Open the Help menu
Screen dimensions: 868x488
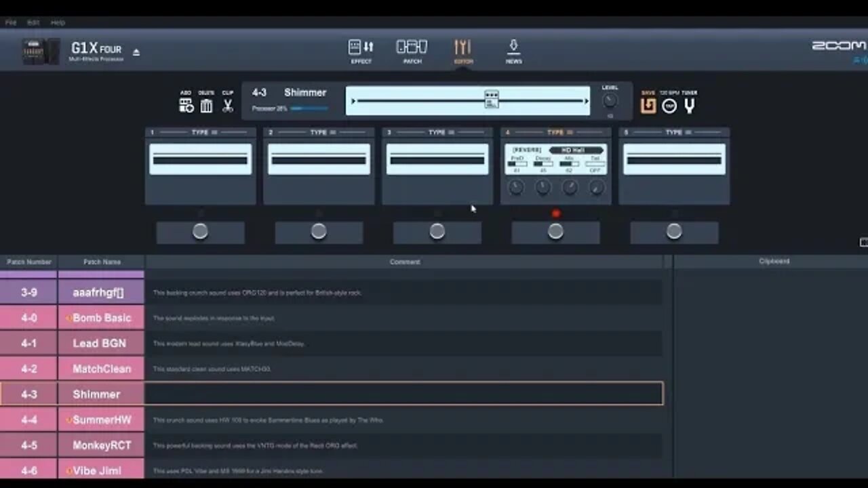[x=58, y=22]
